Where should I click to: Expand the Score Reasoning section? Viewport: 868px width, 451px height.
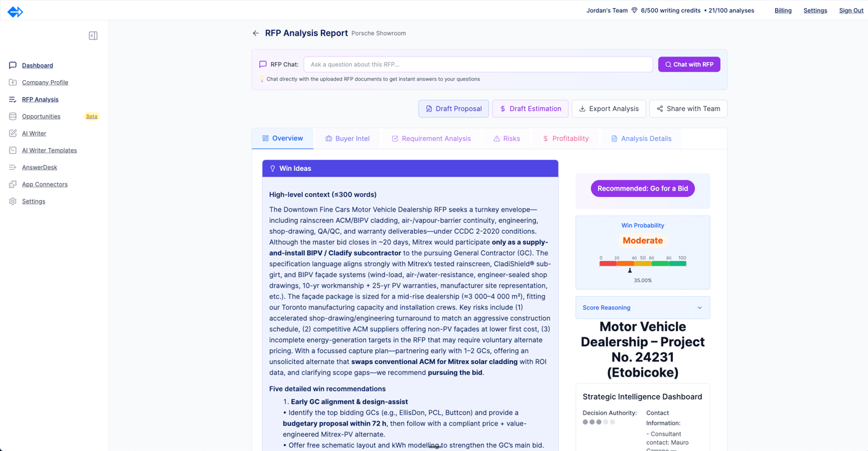(x=642, y=307)
